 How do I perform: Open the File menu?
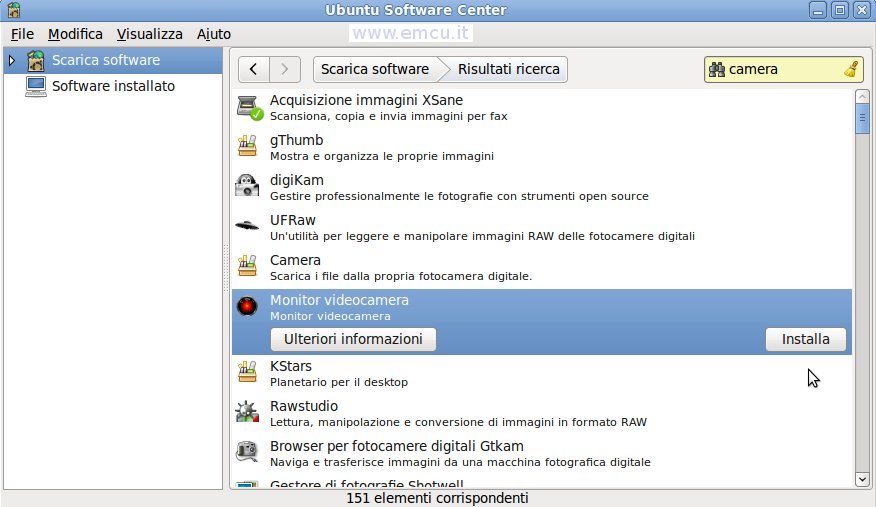point(22,34)
